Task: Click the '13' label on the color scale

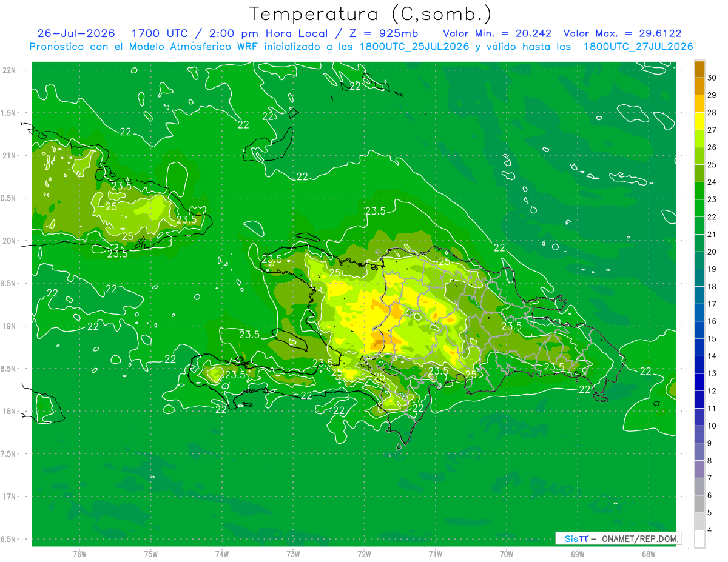Action: 712,373
